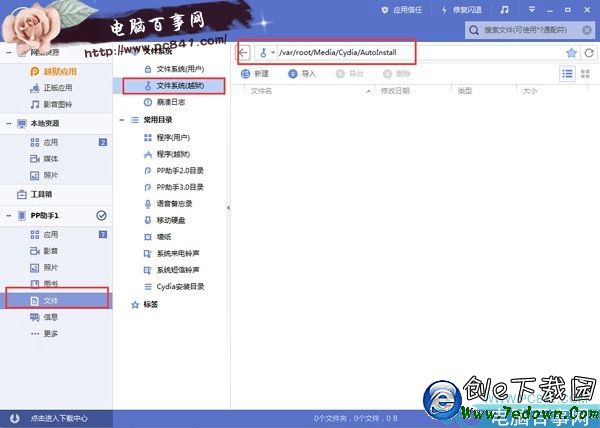Select 影音 under PP助手1
The image size is (600, 428).
pyautogui.click(x=44, y=251)
